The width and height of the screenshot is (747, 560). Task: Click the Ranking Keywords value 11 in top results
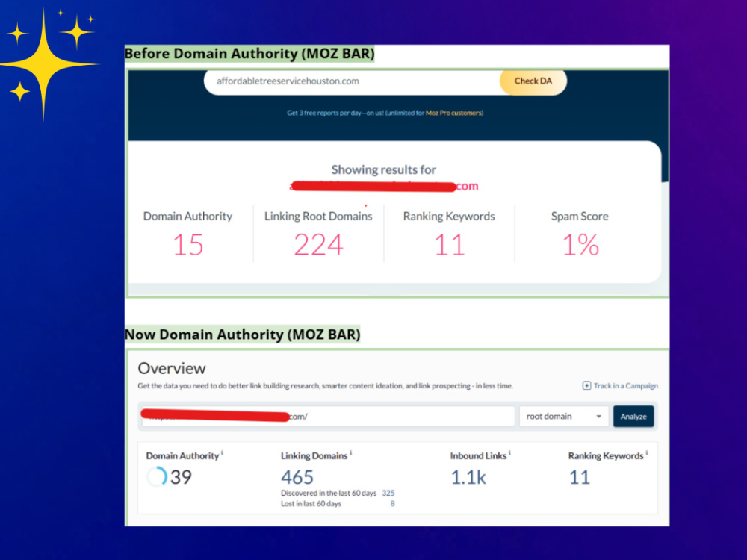point(449,245)
